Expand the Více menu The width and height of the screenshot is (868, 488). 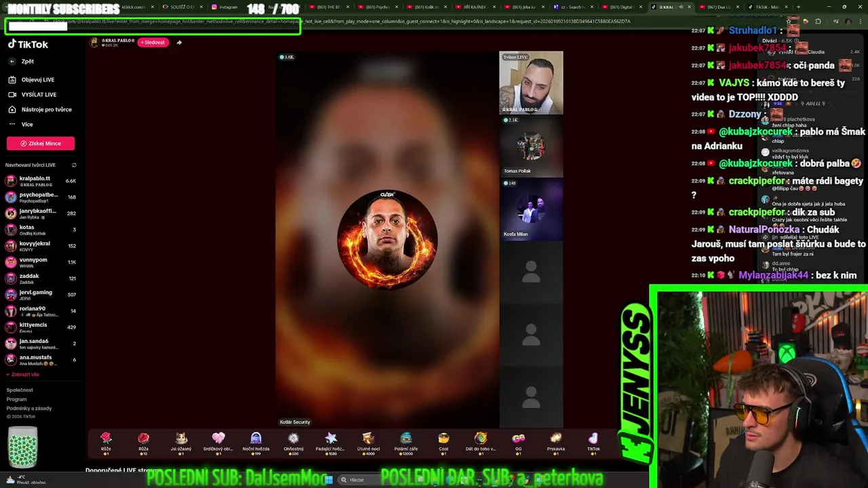click(20, 124)
